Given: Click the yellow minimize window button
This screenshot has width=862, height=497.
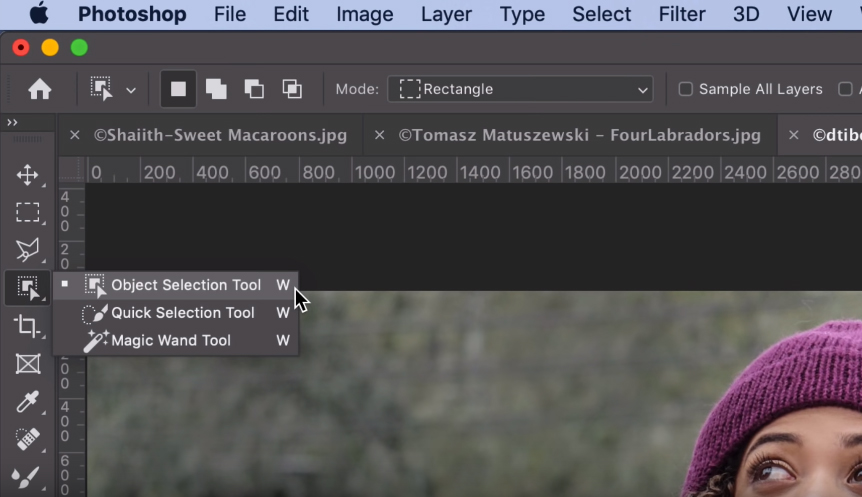Looking at the screenshot, I should (x=50, y=48).
